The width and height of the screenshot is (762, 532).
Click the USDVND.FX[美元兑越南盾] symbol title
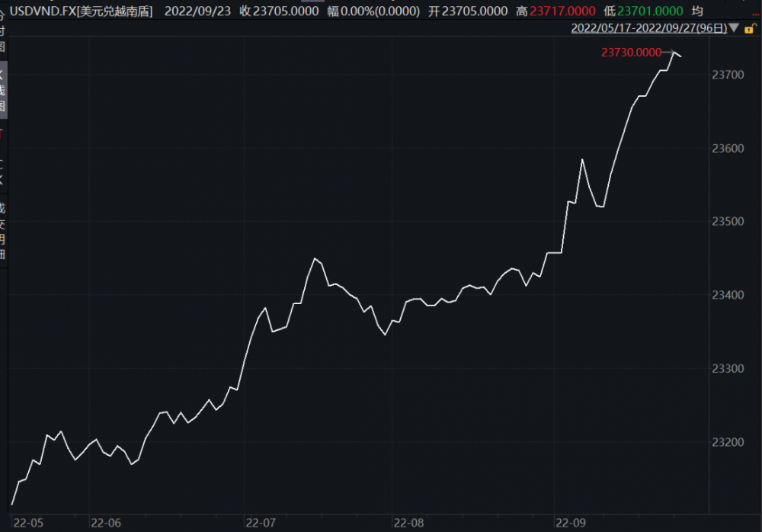pos(82,11)
